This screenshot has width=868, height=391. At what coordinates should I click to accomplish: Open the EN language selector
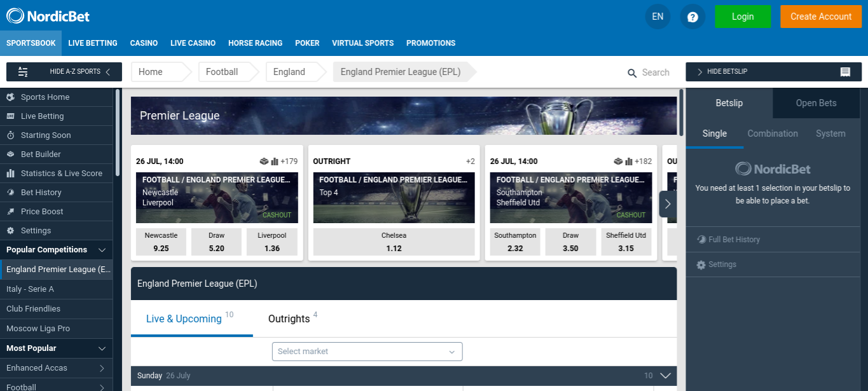coord(658,17)
